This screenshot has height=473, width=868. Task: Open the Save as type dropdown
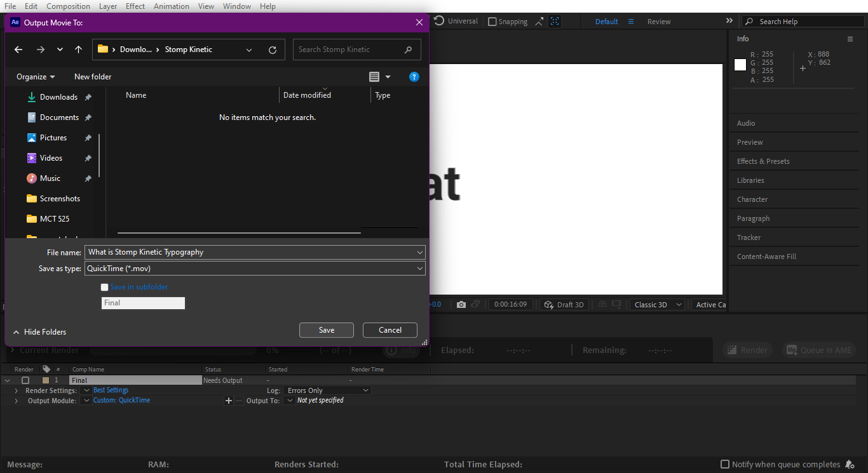coord(255,269)
